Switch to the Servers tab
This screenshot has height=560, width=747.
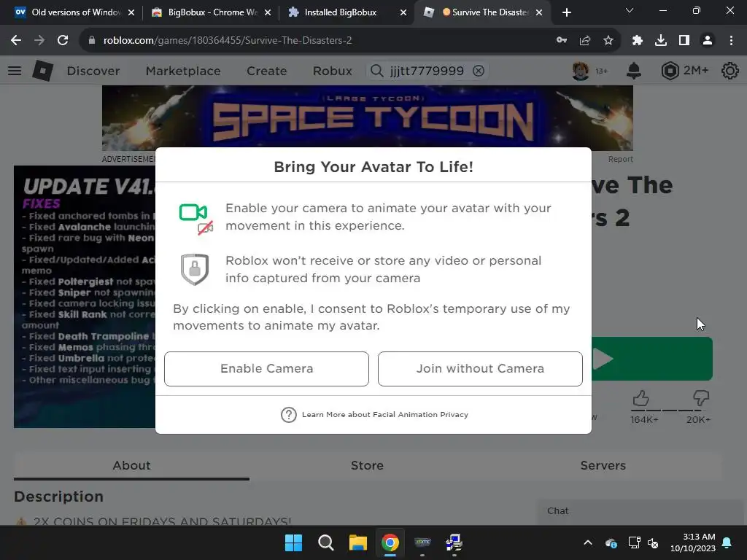point(603,465)
